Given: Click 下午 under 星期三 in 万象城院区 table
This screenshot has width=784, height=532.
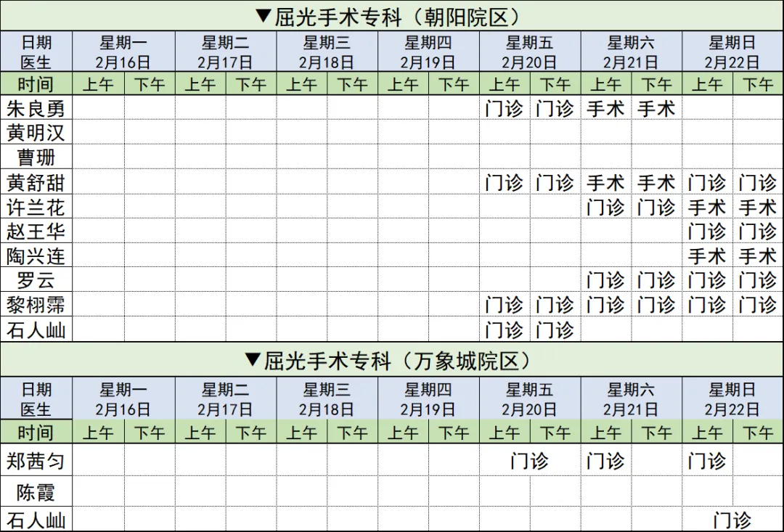Looking at the screenshot, I should pos(352,432).
